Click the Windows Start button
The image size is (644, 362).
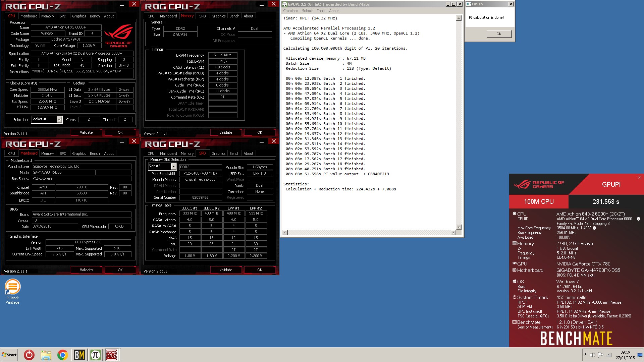pos(9,355)
